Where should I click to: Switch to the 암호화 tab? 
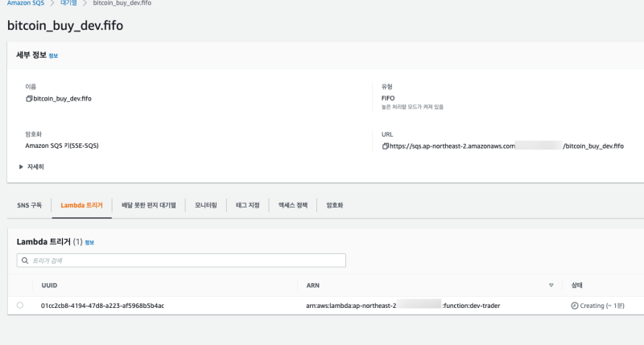tap(334, 205)
